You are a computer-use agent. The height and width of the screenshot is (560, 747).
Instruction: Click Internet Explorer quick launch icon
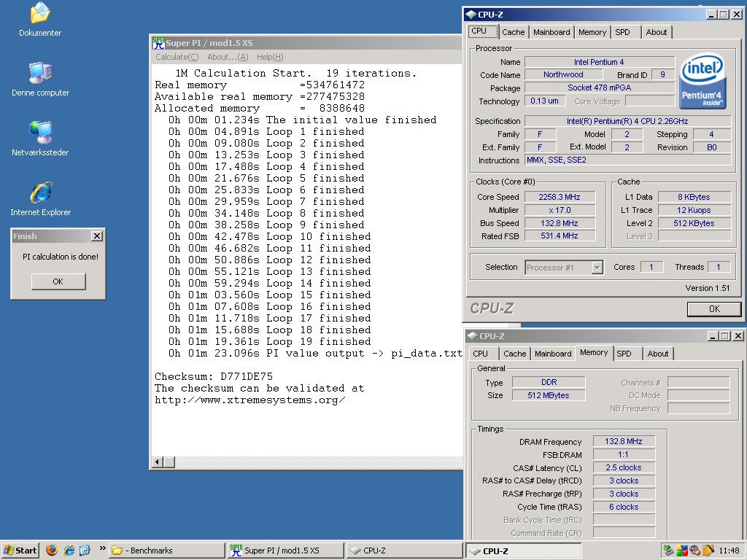click(x=69, y=550)
